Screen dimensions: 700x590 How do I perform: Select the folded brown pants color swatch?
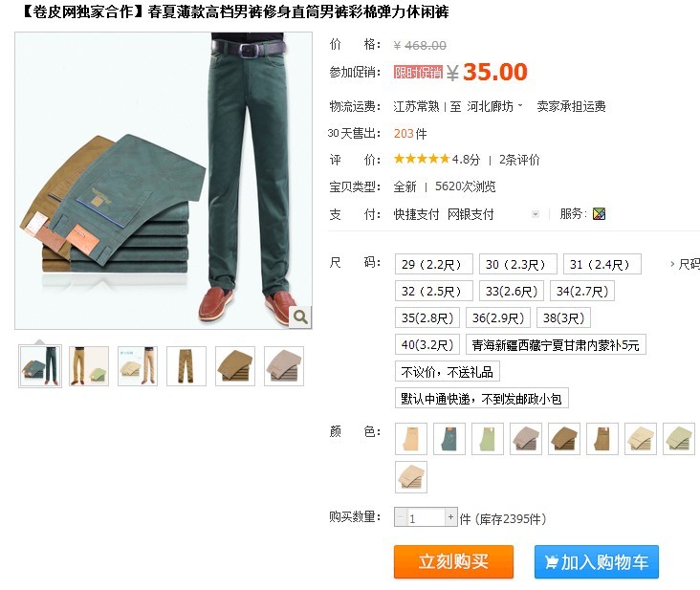(x=564, y=439)
